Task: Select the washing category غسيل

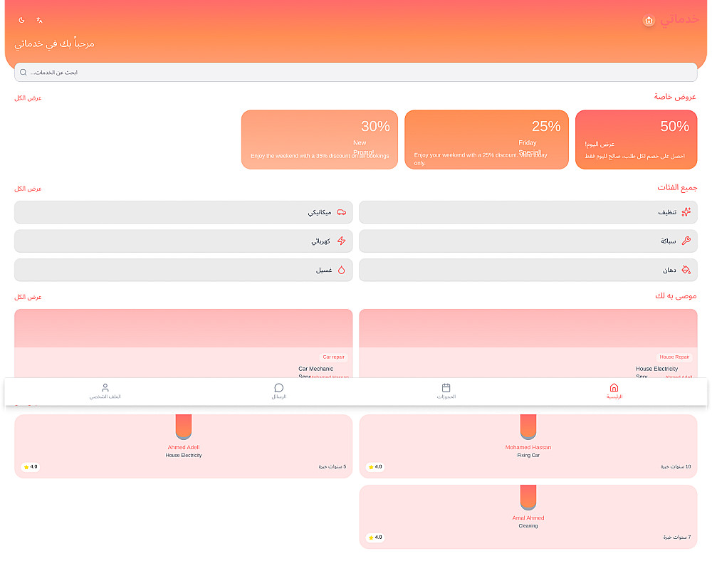Action: click(184, 270)
